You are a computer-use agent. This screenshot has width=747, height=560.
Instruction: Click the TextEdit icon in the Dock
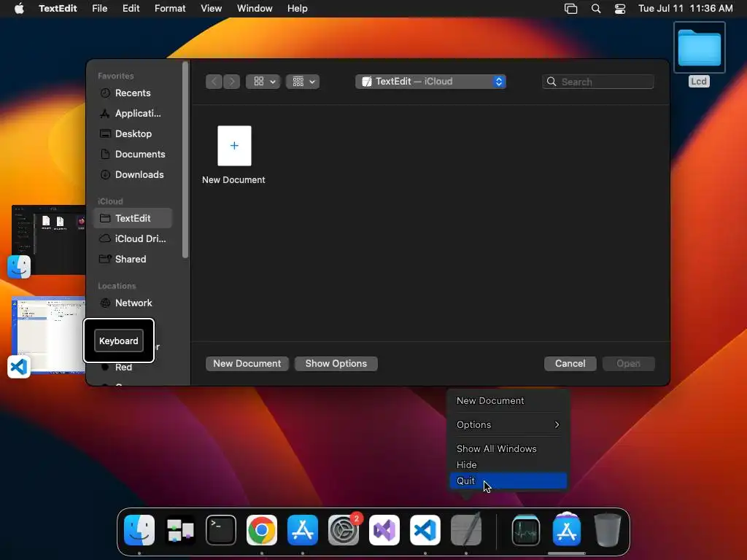466,530
